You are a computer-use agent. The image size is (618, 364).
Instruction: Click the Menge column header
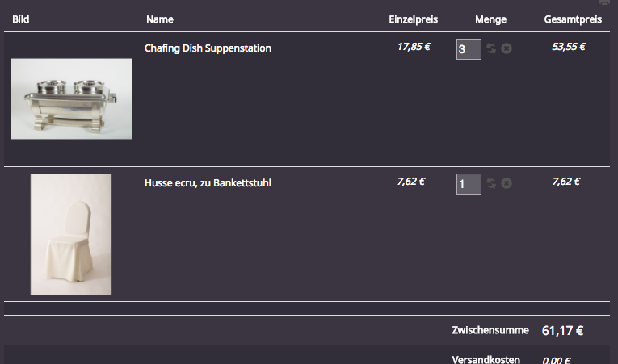(491, 19)
